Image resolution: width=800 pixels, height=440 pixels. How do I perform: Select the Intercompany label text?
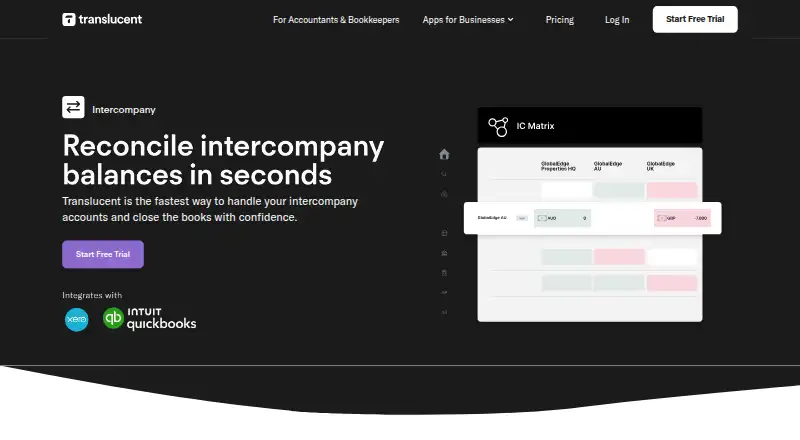pos(123,110)
